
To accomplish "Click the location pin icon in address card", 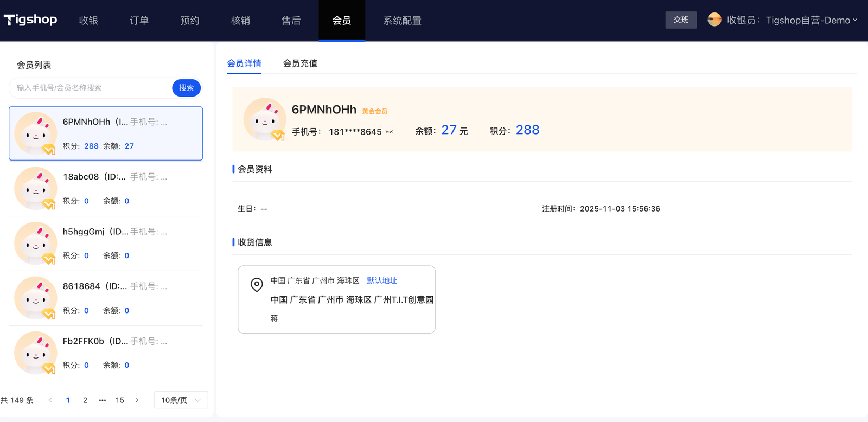I will click(257, 284).
